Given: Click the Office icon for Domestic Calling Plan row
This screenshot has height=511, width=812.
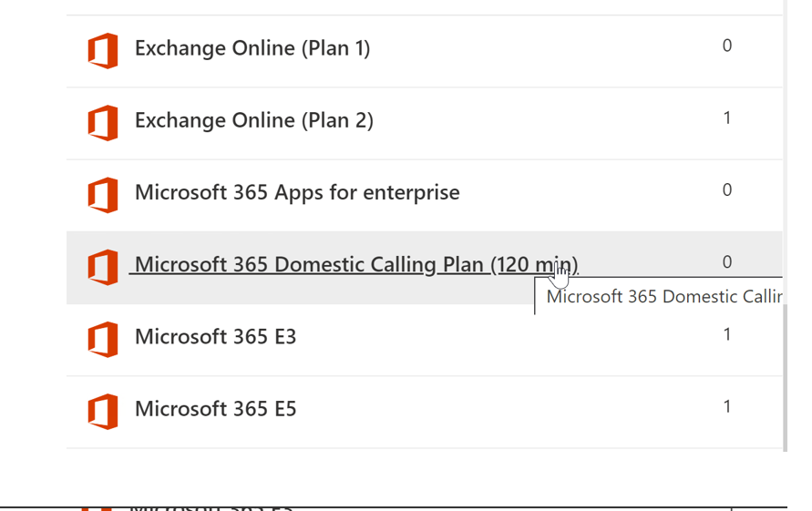Looking at the screenshot, I should pyautogui.click(x=103, y=266).
